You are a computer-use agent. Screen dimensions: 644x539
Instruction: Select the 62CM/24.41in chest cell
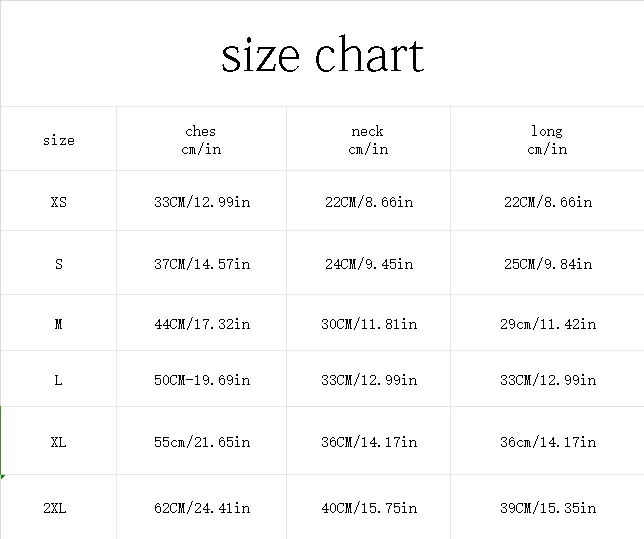[202, 508]
